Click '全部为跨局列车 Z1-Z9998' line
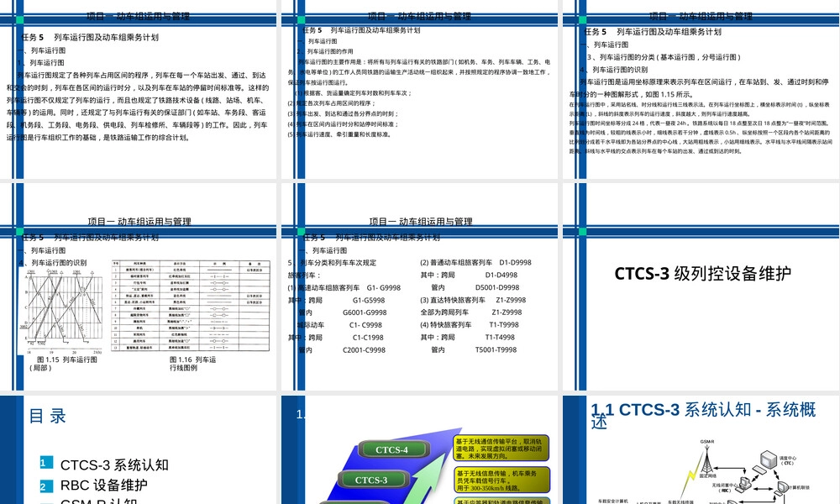Screen dimensions: 840x504 point(471,312)
